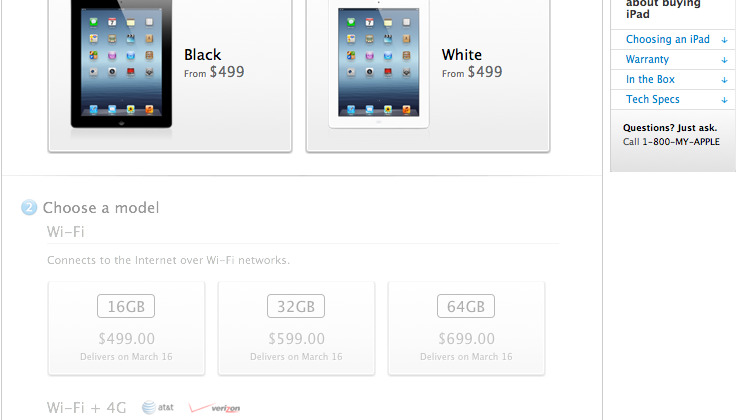The image size is (753, 420).
Task: Click the arrow icon beside Warranty
Action: click(724, 60)
